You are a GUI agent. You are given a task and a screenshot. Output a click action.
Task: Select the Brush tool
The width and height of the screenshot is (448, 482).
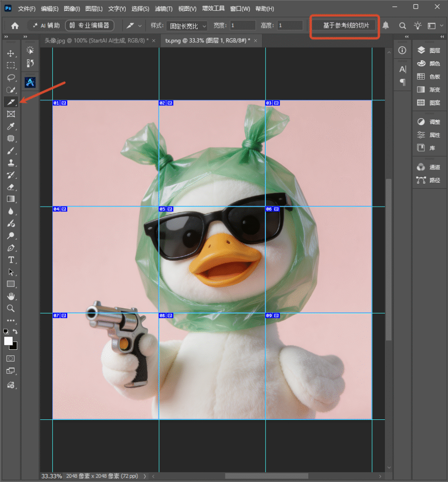11,151
